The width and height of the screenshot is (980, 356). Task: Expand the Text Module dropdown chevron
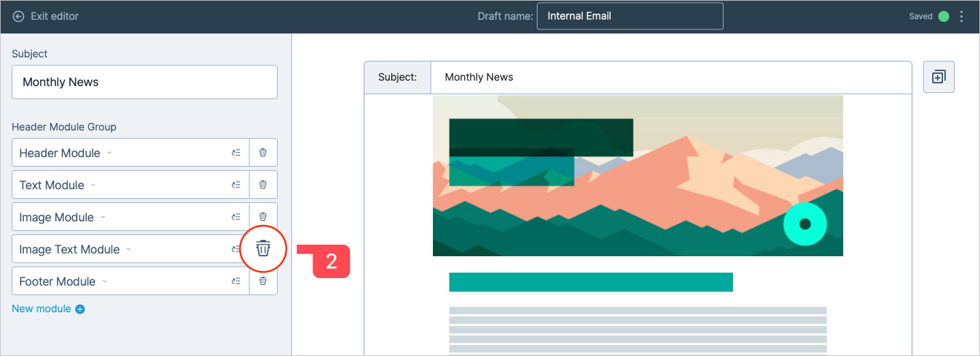pos(93,185)
